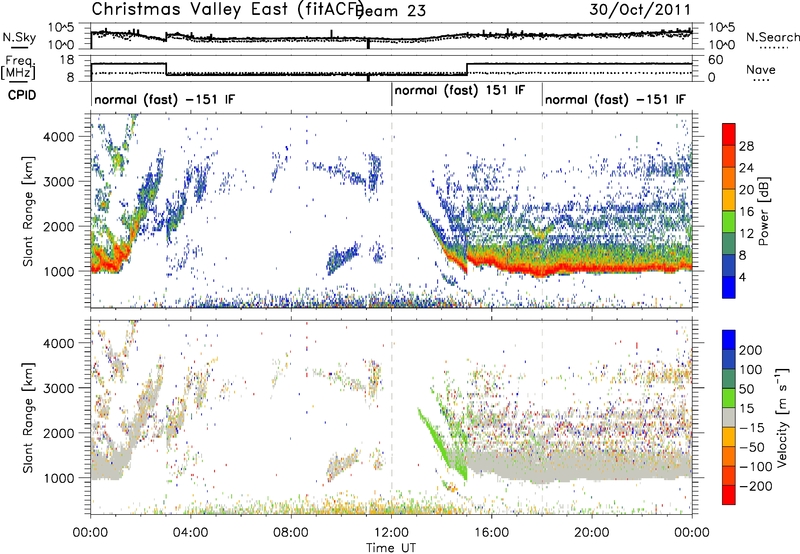Click the "Time UT" axis title
800x554 pixels.
click(391, 548)
